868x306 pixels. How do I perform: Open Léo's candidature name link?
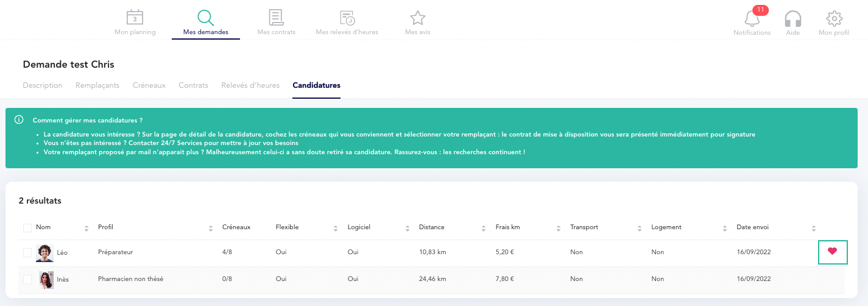coord(62,252)
